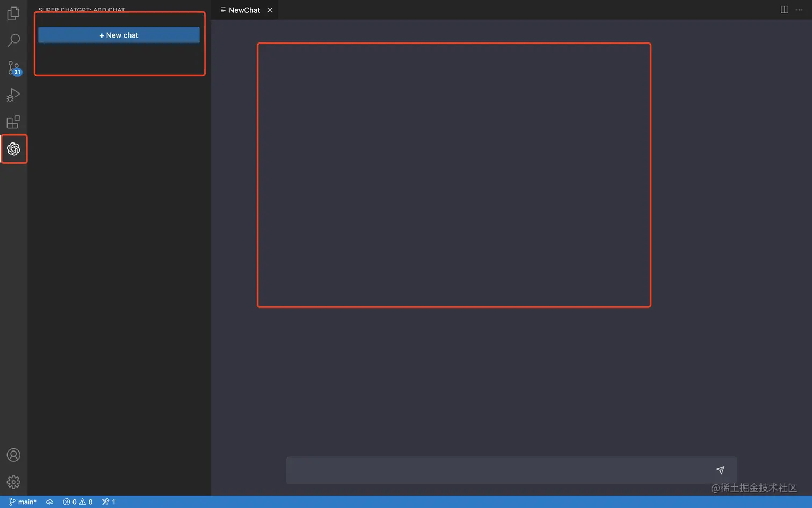Screen dimensions: 812x508
Task: Open the Explorer files view
Action: [13, 13]
